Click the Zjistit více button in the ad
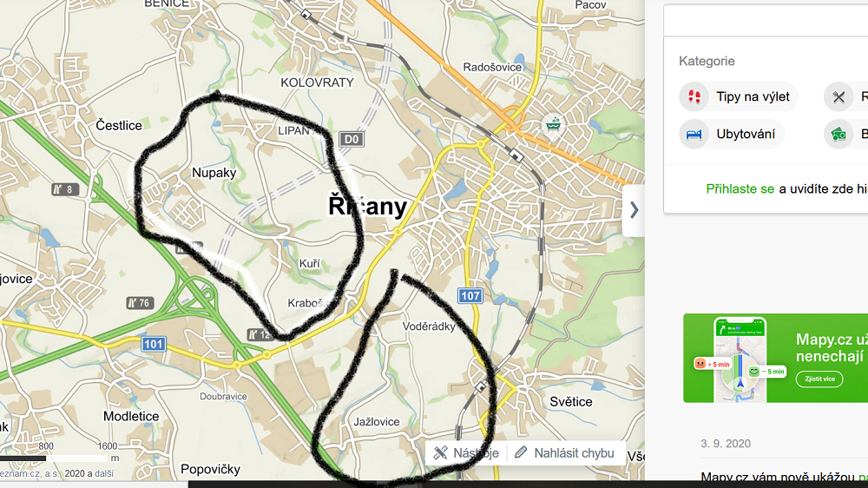The height and width of the screenshot is (488, 868). point(819,379)
